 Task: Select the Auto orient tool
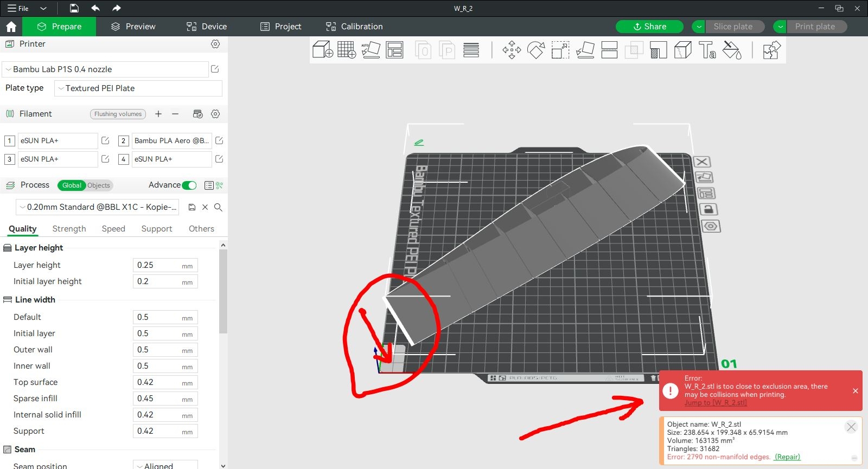[x=371, y=50]
